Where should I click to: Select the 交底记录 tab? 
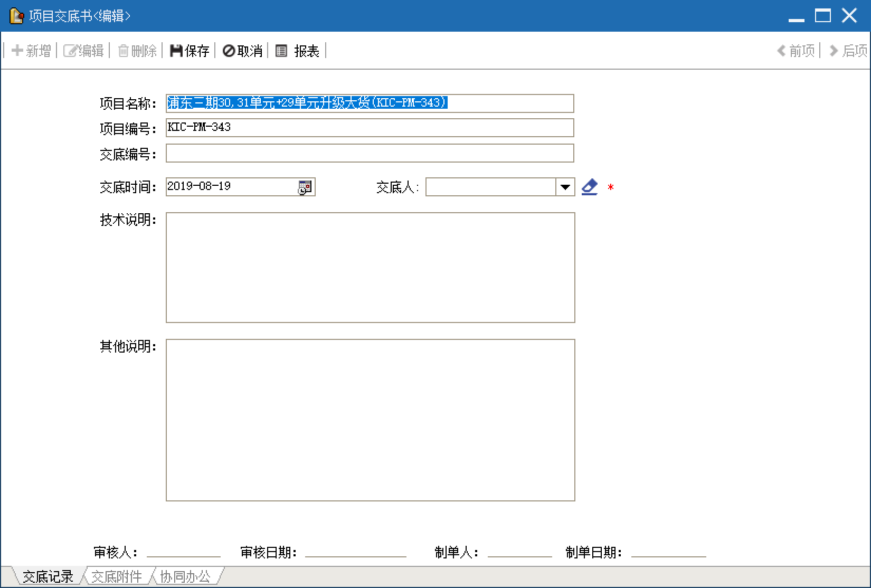pos(48,576)
